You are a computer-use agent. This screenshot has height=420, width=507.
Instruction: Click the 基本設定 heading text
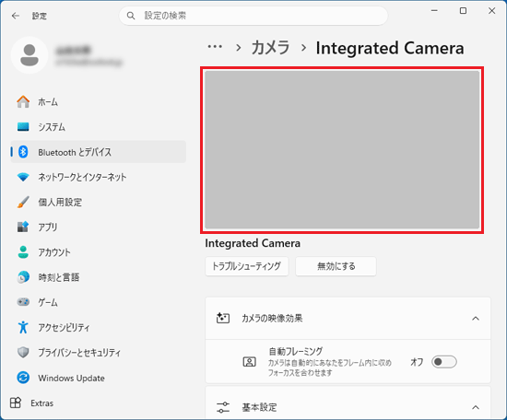point(260,407)
